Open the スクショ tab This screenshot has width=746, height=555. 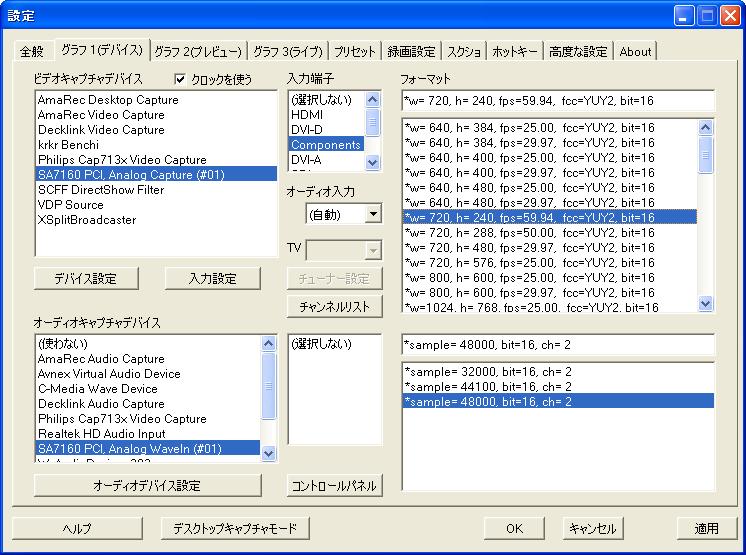464,51
